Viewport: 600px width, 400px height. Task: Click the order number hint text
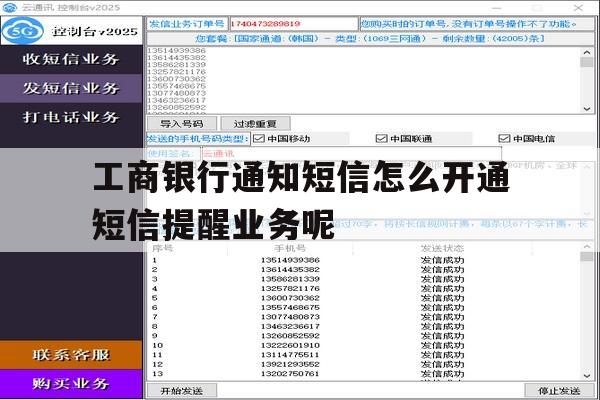click(x=469, y=24)
